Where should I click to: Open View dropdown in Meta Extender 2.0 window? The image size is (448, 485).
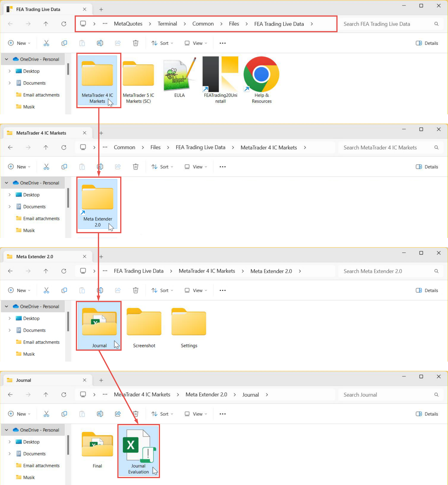(196, 290)
